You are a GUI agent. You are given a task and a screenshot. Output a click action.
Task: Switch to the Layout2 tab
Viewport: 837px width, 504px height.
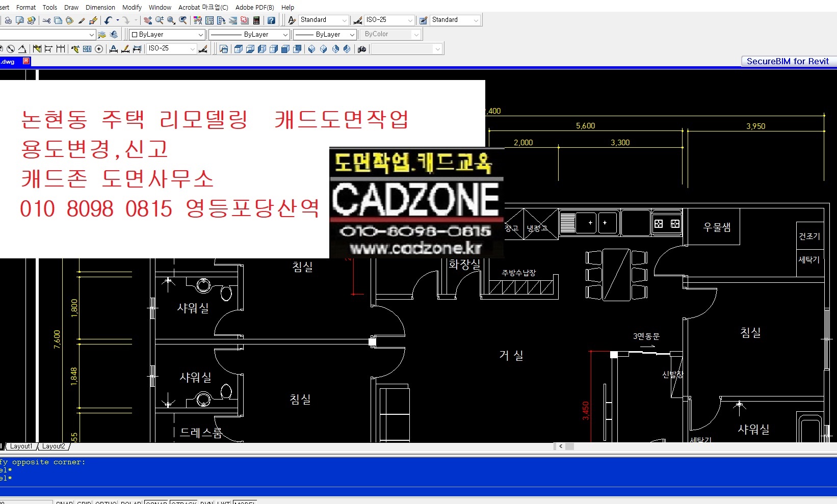click(x=54, y=446)
